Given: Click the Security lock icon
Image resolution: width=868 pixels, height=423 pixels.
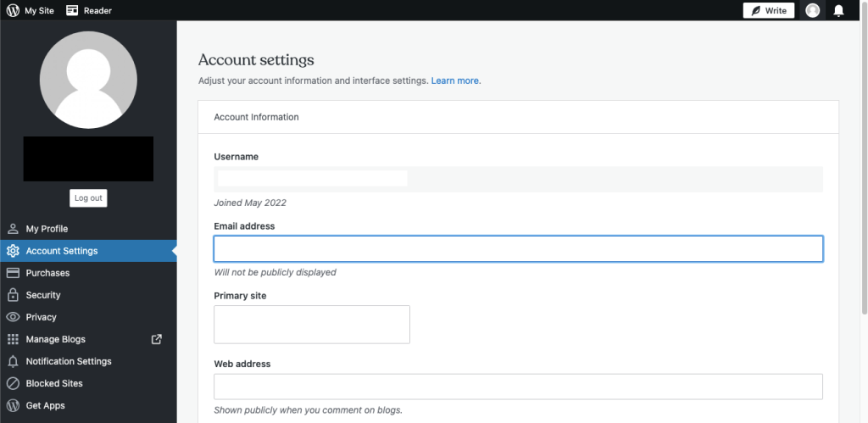Looking at the screenshot, I should (x=13, y=294).
